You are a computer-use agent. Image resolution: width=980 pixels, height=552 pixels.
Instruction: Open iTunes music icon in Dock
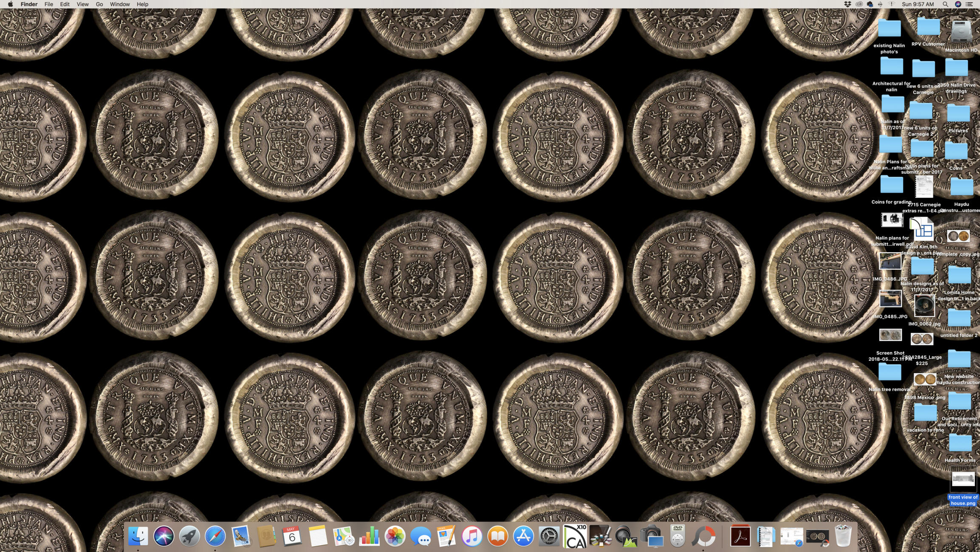(472, 536)
